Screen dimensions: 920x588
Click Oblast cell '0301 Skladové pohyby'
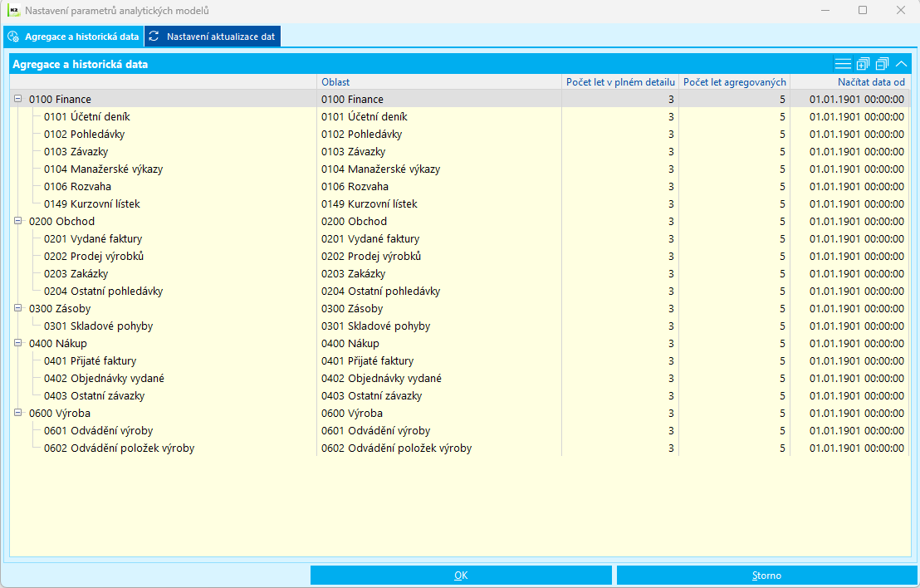point(439,326)
